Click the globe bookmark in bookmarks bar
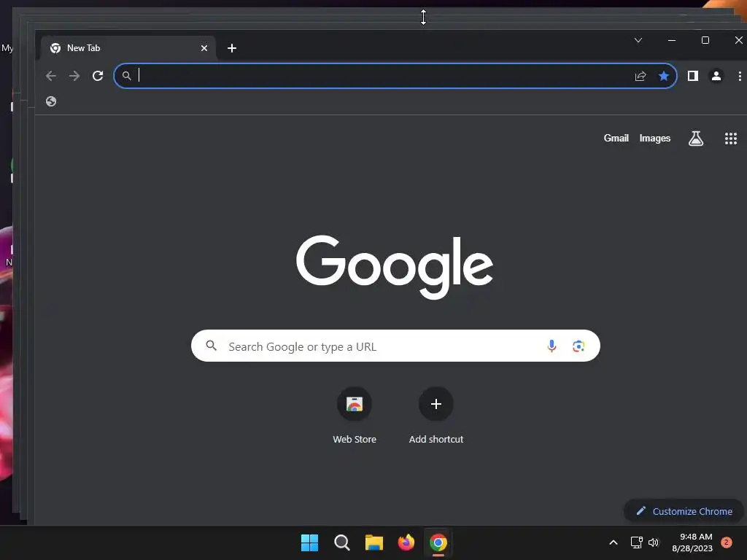Image resolution: width=747 pixels, height=560 pixels. (51, 101)
